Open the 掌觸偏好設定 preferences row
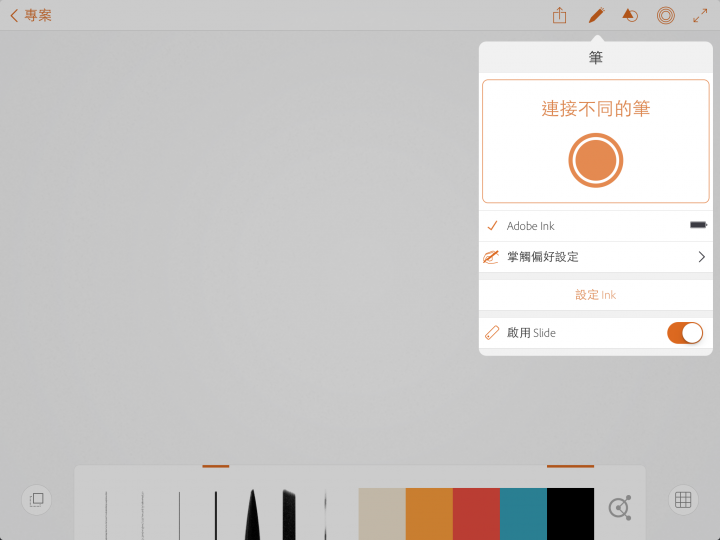The width and height of the screenshot is (720, 540). click(596, 257)
